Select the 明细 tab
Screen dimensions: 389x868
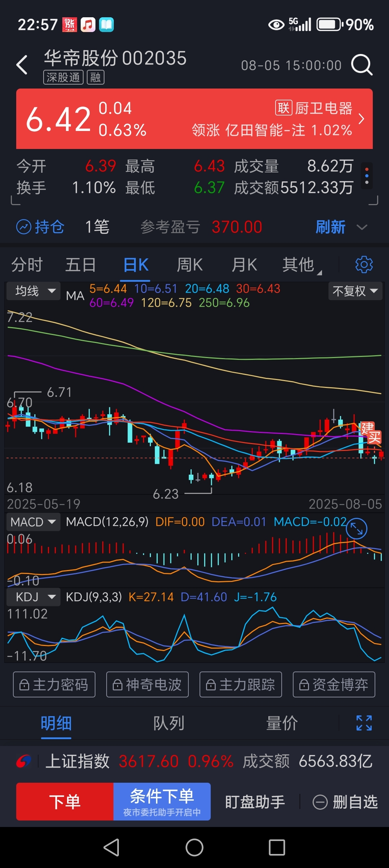pos(56,723)
